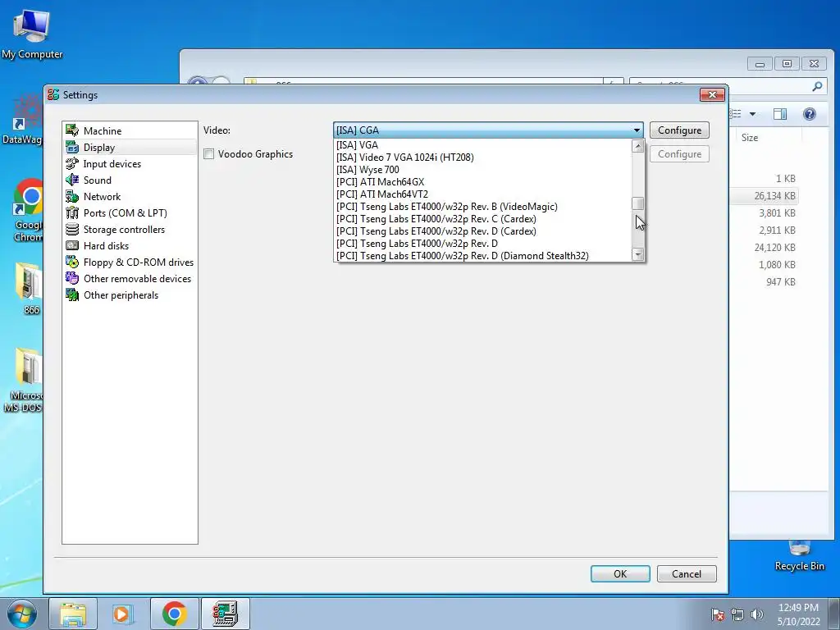
Task: Select the Recycle Bin desktop icon
Action: [x=799, y=556]
